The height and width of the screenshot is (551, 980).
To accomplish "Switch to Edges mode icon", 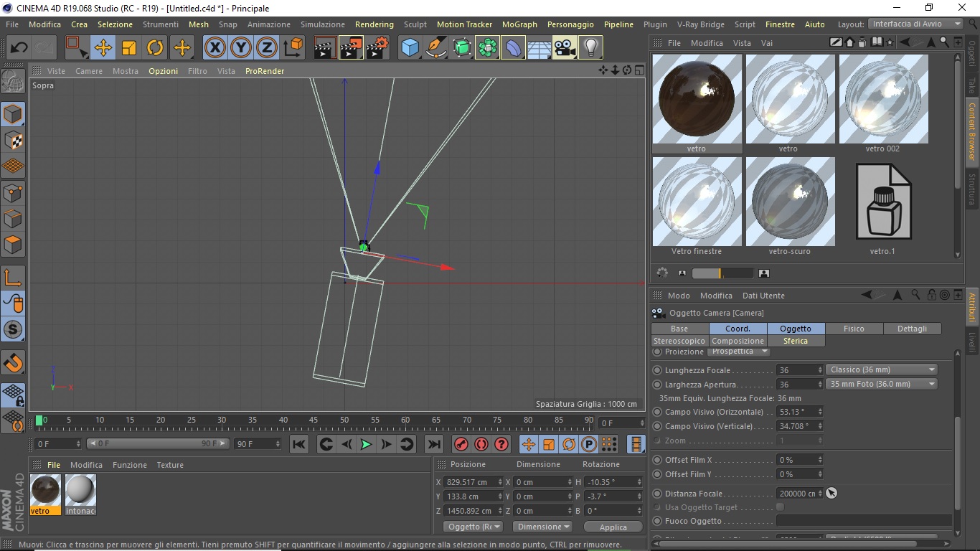I will (x=13, y=218).
